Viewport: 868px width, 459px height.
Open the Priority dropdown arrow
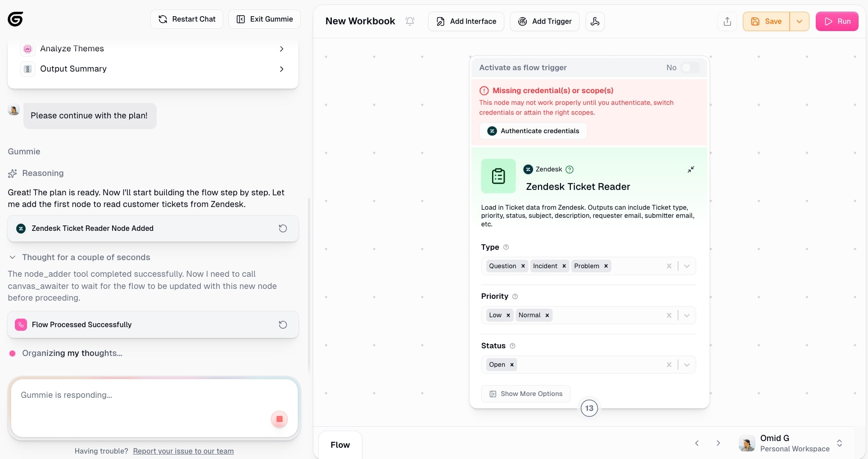click(687, 315)
